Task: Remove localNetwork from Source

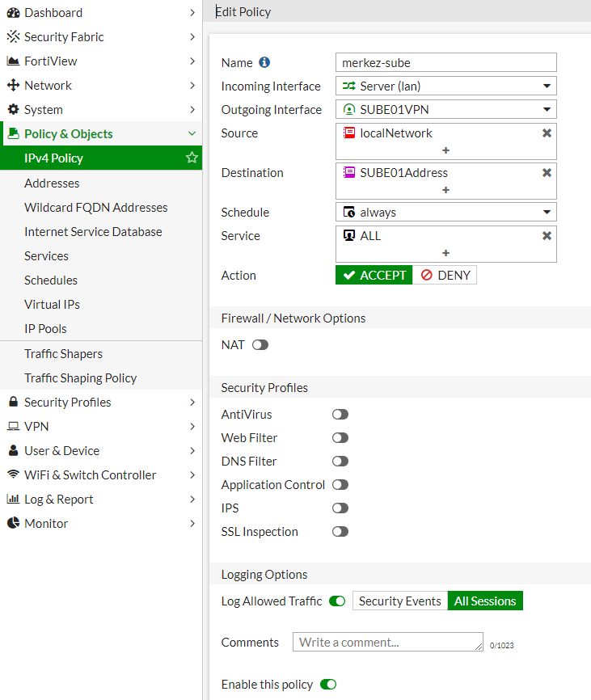Action: 547,133
